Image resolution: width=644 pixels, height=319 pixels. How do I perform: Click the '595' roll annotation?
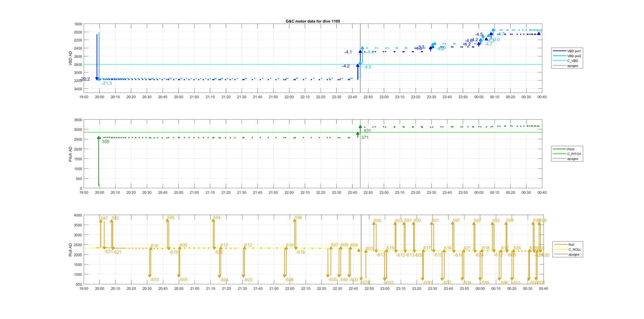pos(171,218)
